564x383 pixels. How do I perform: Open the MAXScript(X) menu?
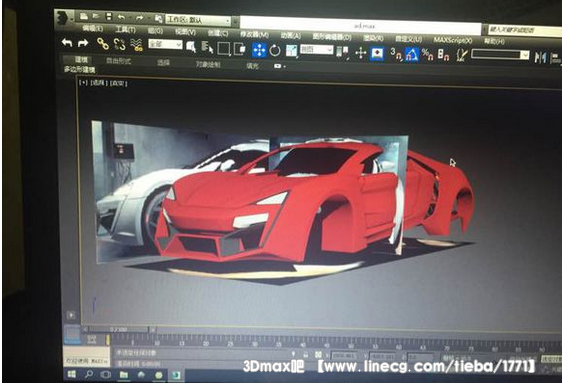[x=452, y=40]
